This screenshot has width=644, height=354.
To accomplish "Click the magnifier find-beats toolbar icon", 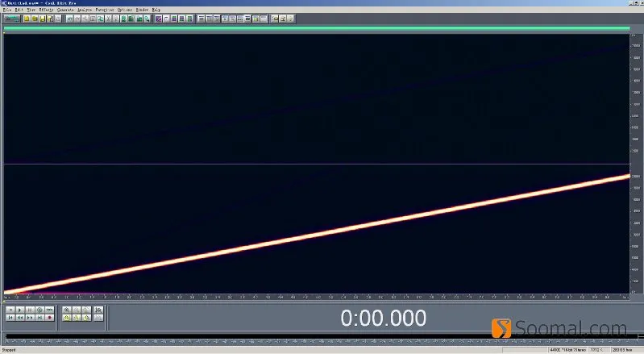I will point(147,19).
